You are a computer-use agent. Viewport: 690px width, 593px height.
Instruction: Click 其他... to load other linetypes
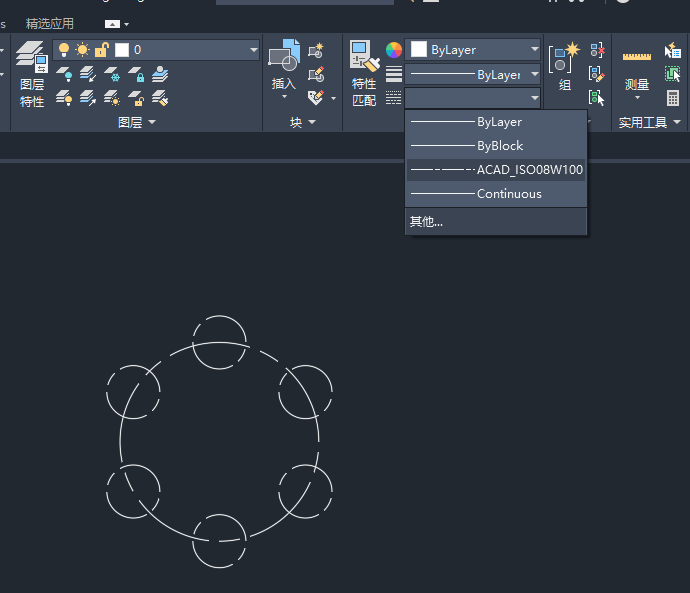pos(426,222)
